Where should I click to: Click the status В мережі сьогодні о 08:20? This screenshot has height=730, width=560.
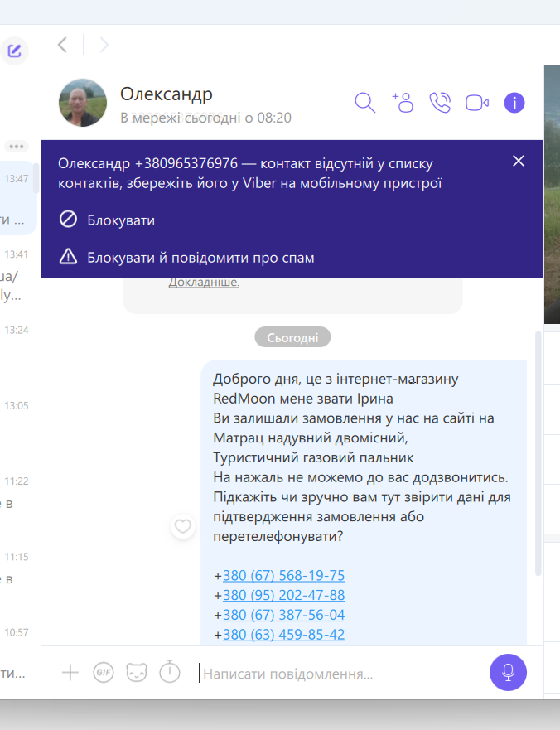pyautogui.click(x=205, y=118)
